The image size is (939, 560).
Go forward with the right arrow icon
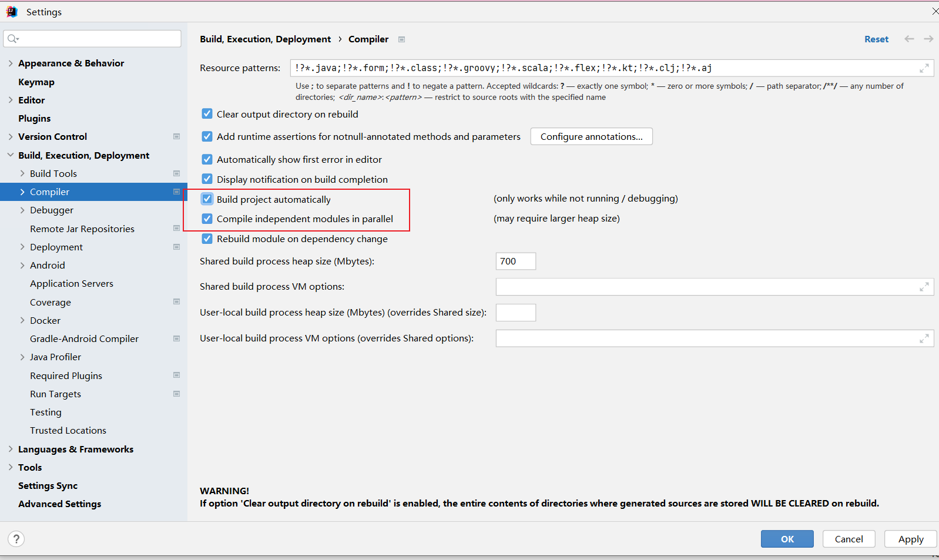[928, 39]
